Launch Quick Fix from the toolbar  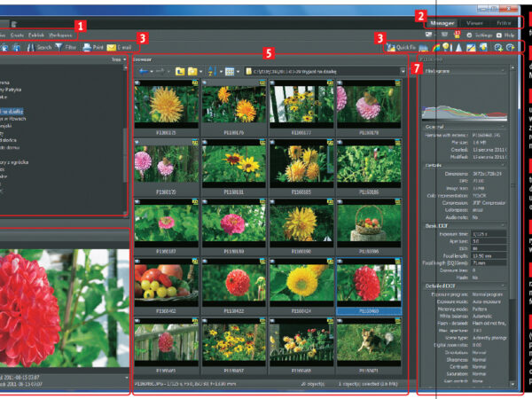point(402,47)
